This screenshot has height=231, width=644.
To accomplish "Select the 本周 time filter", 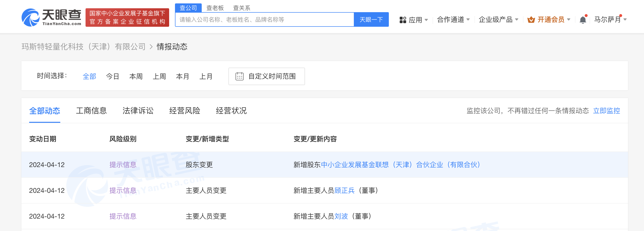I will pos(136,76).
